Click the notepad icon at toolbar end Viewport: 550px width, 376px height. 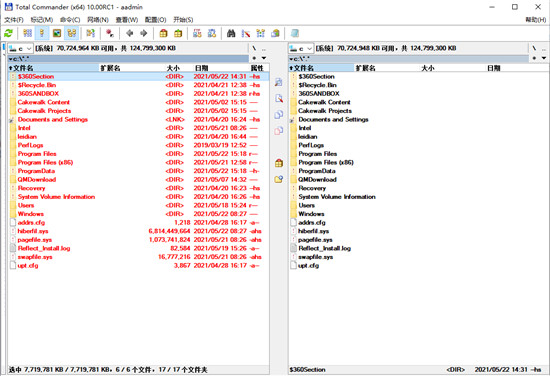coord(295,33)
